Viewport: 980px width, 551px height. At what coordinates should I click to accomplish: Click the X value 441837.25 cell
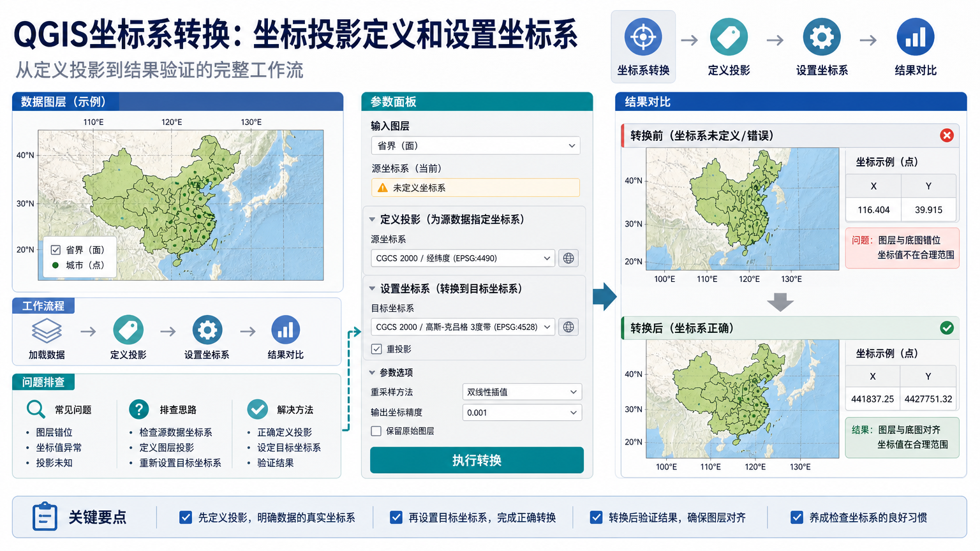tap(872, 399)
